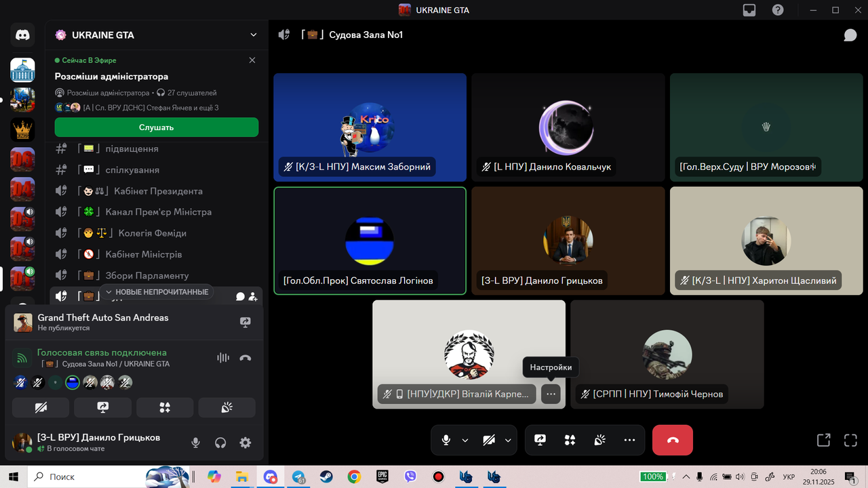Open microphone device options arrow
The width and height of the screenshot is (868, 488).
point(465,440)
